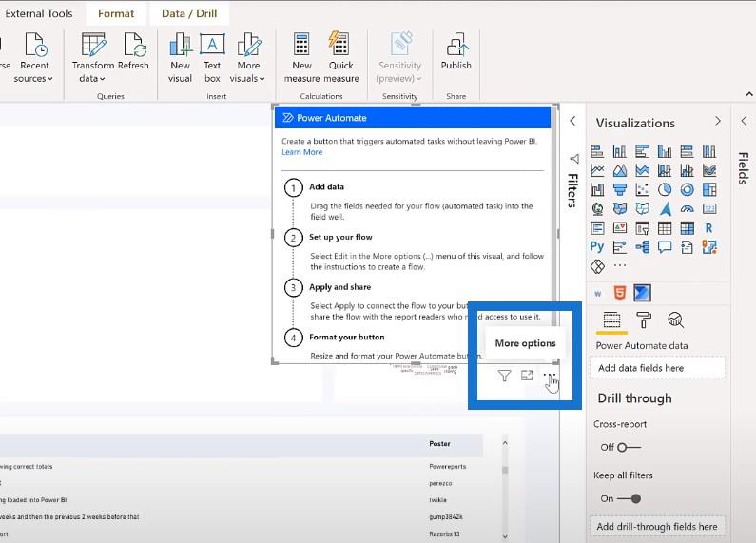Select the HTML5 custom visual
Screen dimensions: 756x543
pos(620,292)
